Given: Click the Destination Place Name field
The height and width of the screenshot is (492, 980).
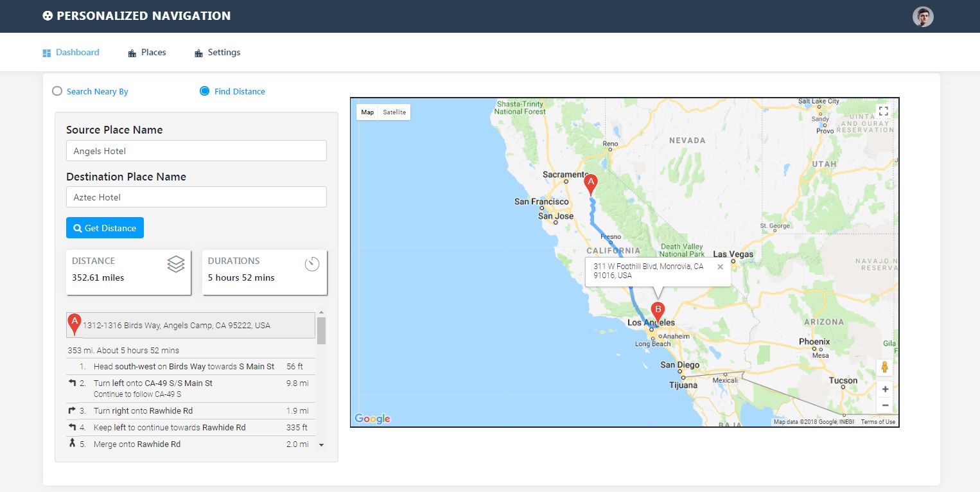Looking at the screenshot, I should pyautogui.click(x=197, y=197).
